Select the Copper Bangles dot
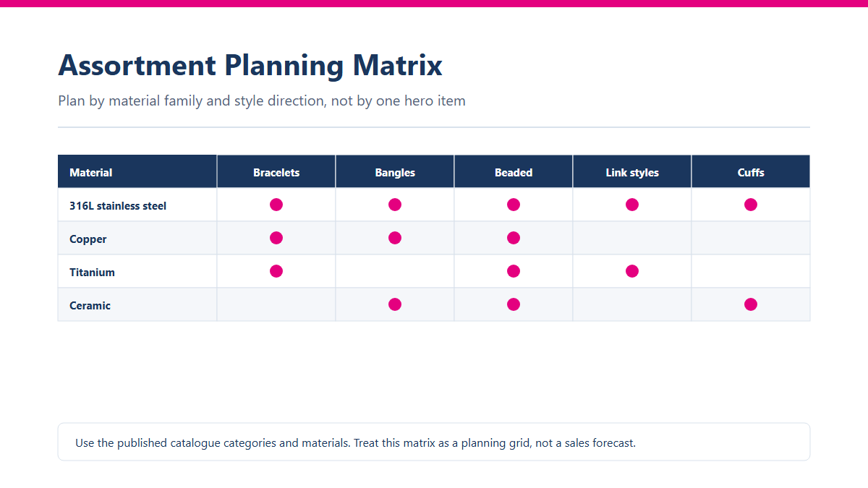The width and height of the screenshot is (868, 488). [395, 238]
